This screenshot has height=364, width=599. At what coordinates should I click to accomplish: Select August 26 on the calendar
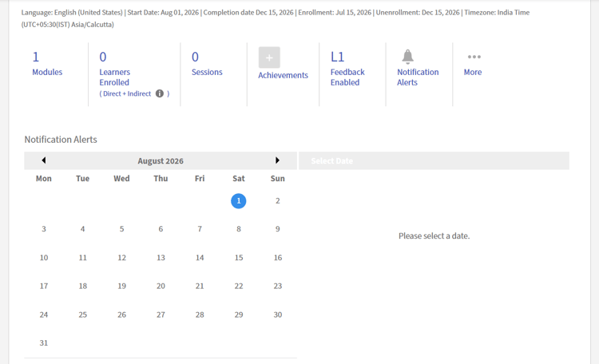[x=122, y=315]
